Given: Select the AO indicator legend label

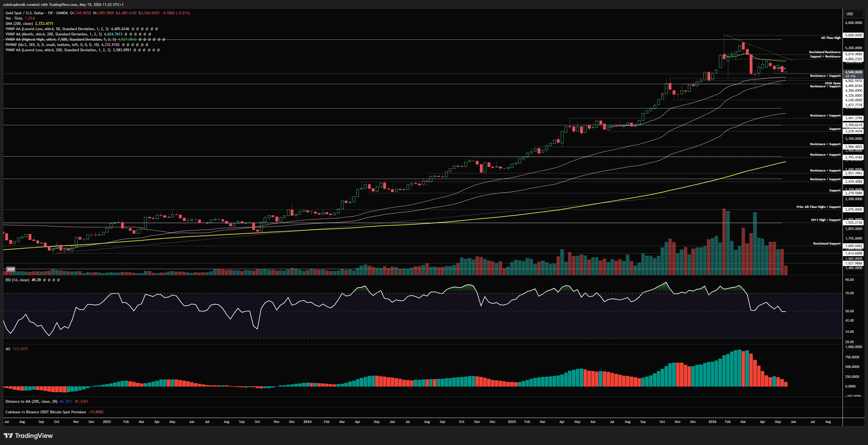Looking at the screenshot, I should (x=8, y=349).
